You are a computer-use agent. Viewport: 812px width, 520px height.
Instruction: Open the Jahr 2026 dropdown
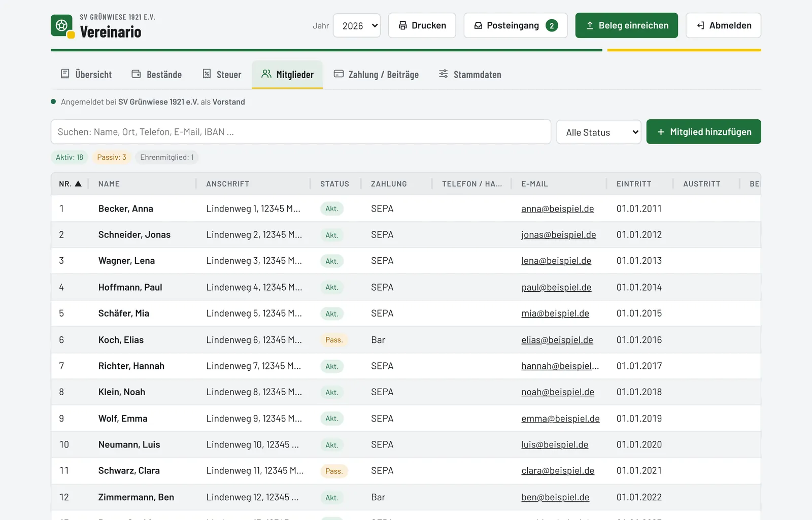(x=357, y=25)
